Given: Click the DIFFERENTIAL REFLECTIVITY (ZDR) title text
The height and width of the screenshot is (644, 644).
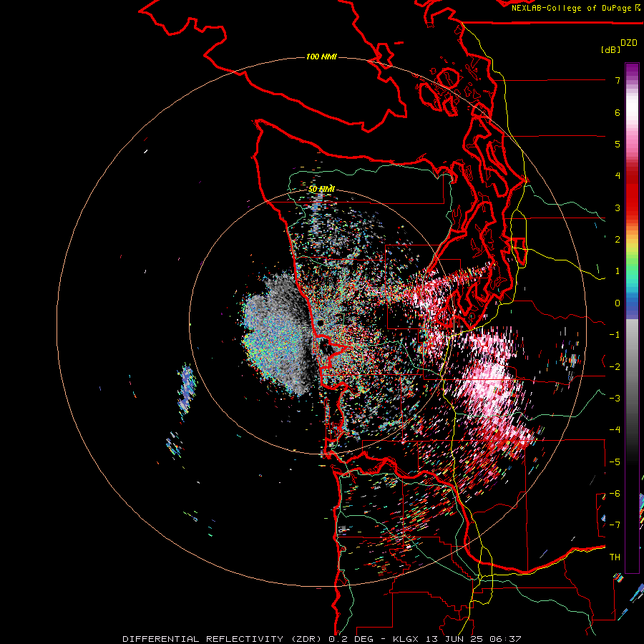Looking at the screenshot, I should [223, 639].
